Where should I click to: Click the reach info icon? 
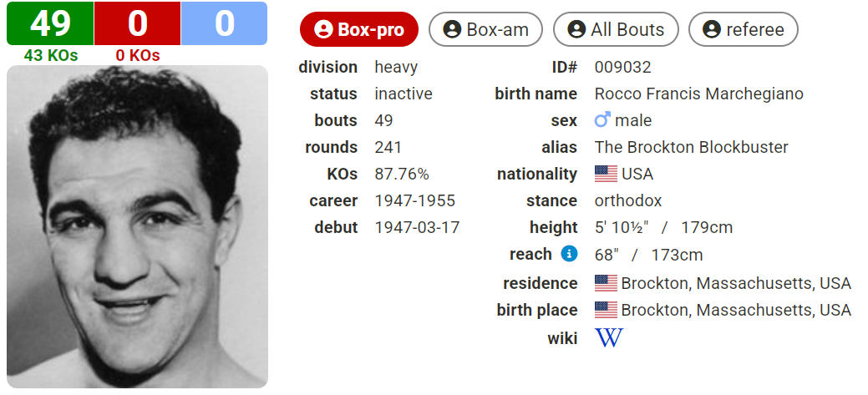click(569, 253)
